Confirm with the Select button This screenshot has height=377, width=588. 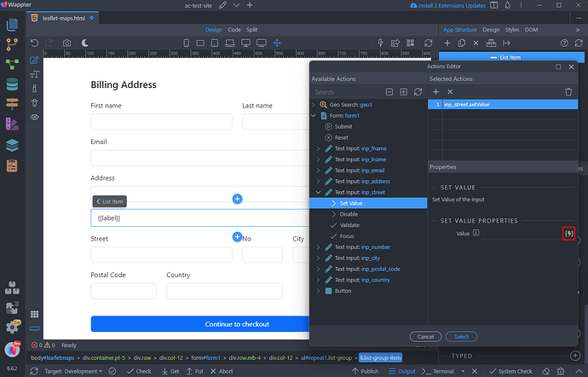click(x=461, y=337)
